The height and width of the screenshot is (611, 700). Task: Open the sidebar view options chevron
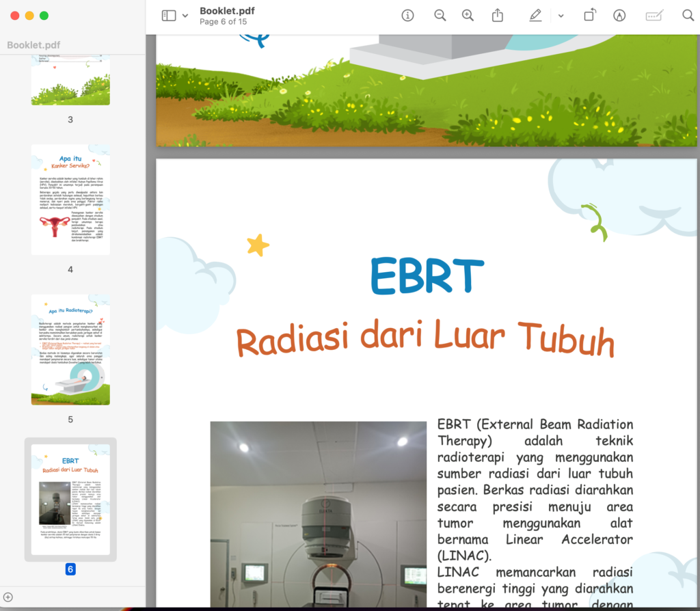(x=185, y=16)
